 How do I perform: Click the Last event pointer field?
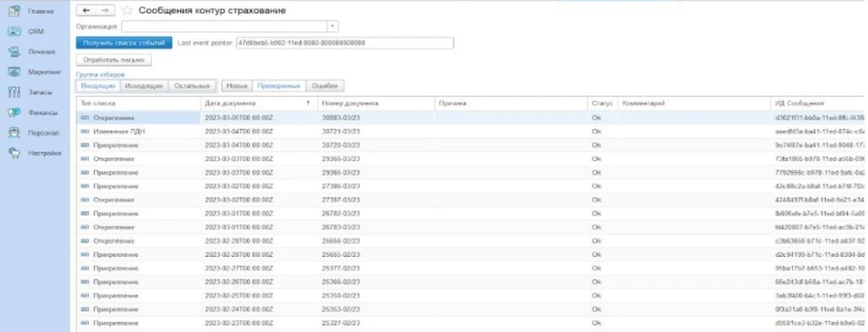pos(345,43)
